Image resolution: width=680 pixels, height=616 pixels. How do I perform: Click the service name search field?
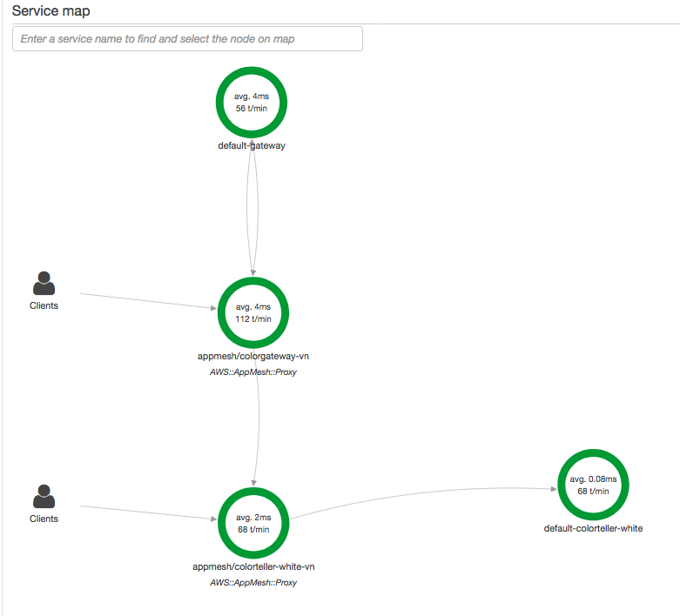187,39
